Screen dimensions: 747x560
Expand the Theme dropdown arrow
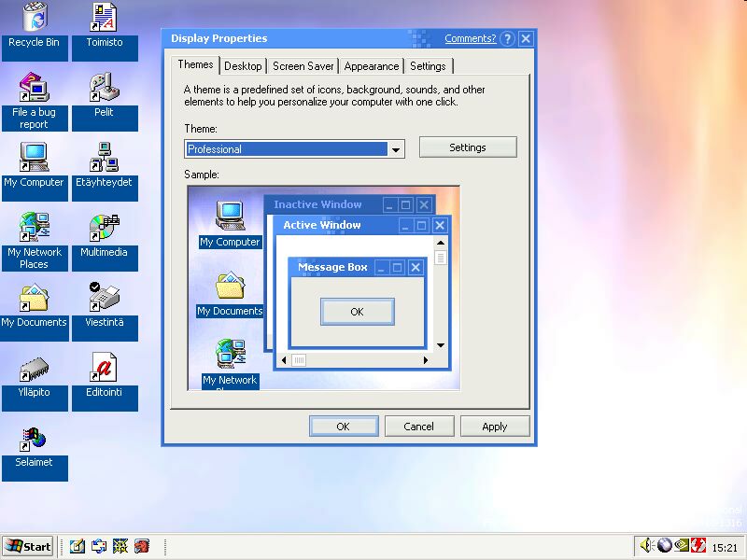tap(396, 149)
